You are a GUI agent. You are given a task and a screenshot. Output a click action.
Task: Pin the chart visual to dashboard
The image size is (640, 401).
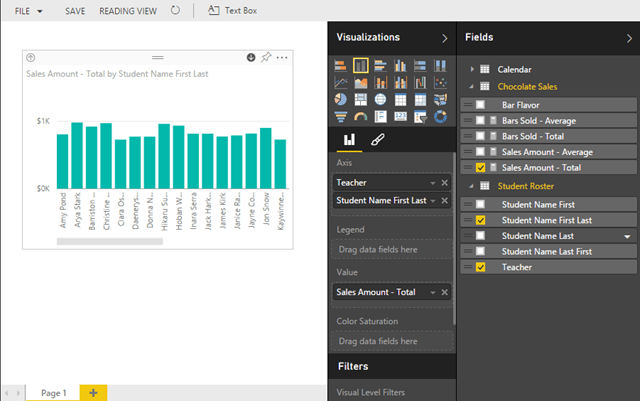click(266, 58)
